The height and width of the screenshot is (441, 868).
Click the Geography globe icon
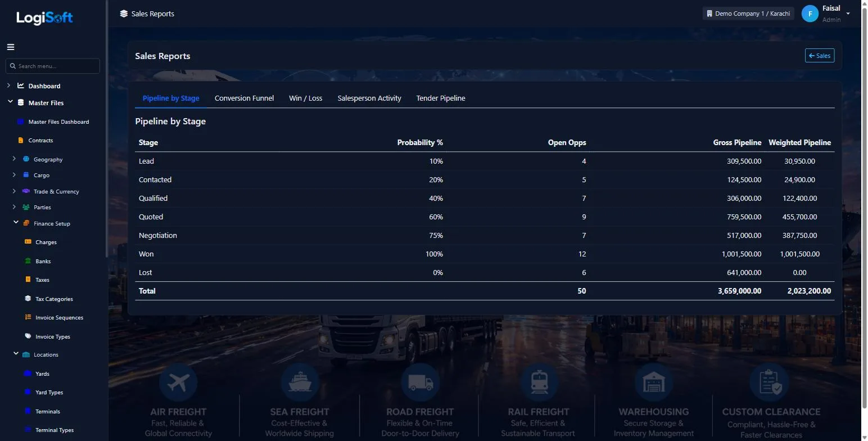point(26,159)
